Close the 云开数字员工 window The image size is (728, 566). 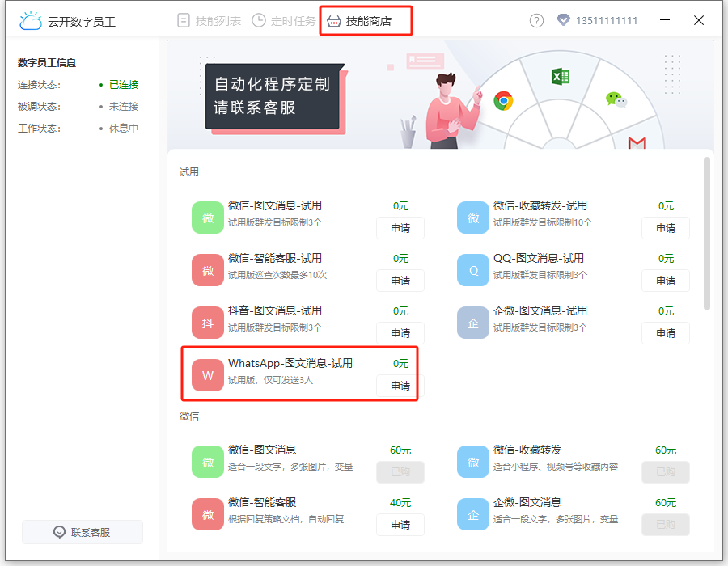[699, 20]
